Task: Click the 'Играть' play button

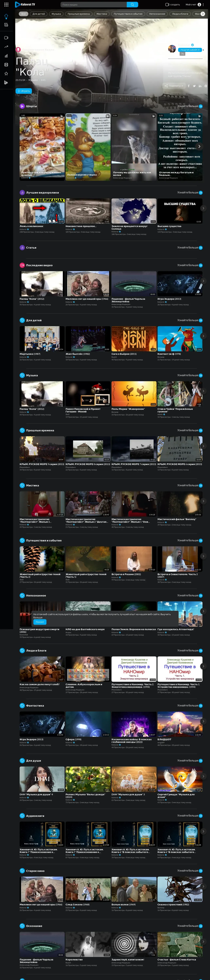Action: pyautogui.click(x=24, y=91)
